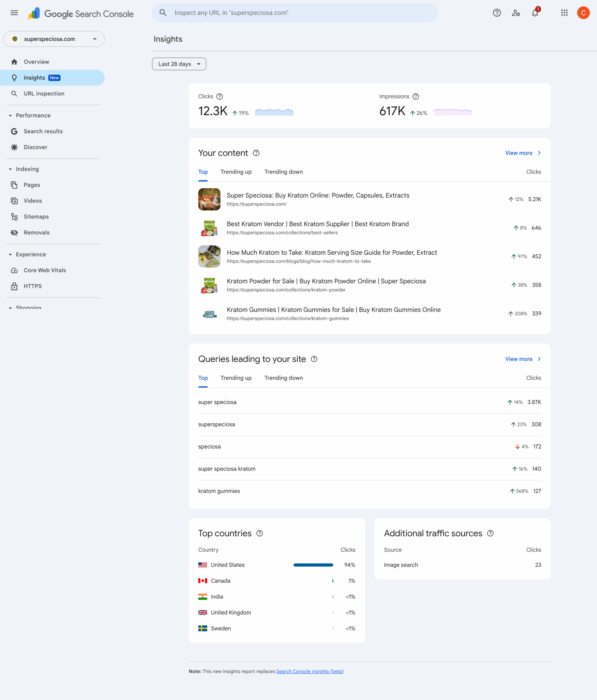Click the Discover asterisk icon
This screenshot has height=700, width=597.
click(14, 147)
